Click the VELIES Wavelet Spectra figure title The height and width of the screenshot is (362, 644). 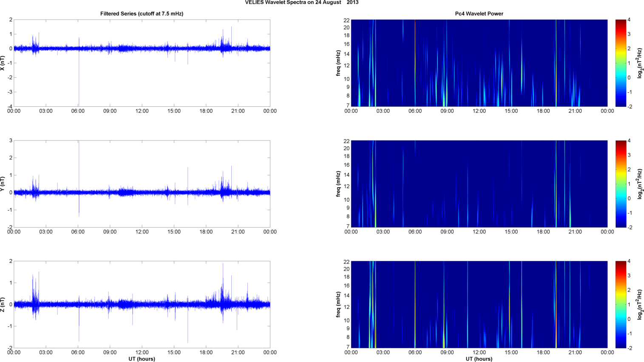coord(301,3)
